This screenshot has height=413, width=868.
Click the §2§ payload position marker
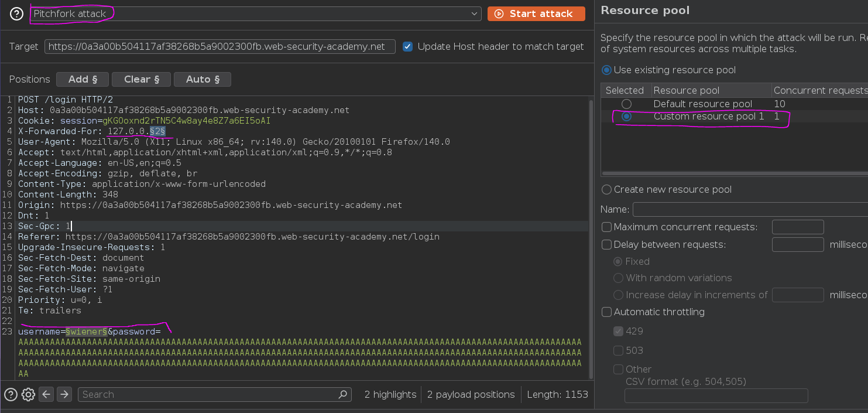tap(157, 131)
